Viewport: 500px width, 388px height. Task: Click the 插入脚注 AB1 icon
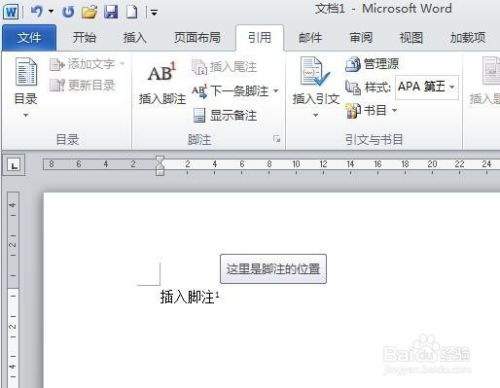click(x=162, y=72)
